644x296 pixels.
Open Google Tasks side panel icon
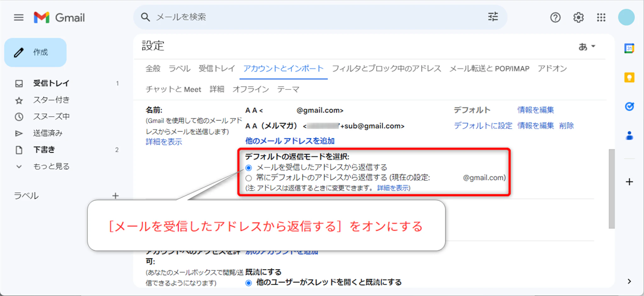tap(629, 107)
